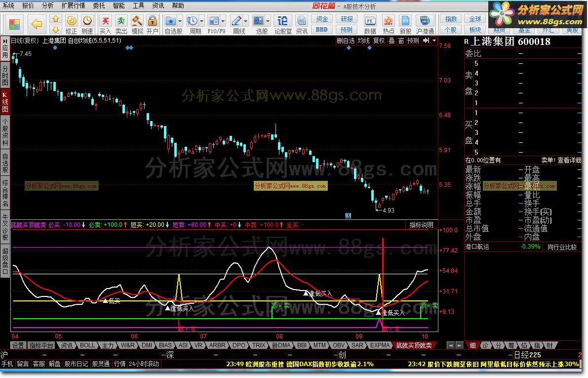This screenshot has width=588, height=378.
Task: Open the 资讯 news toolbar icon
Action: [x=302, y=24]
